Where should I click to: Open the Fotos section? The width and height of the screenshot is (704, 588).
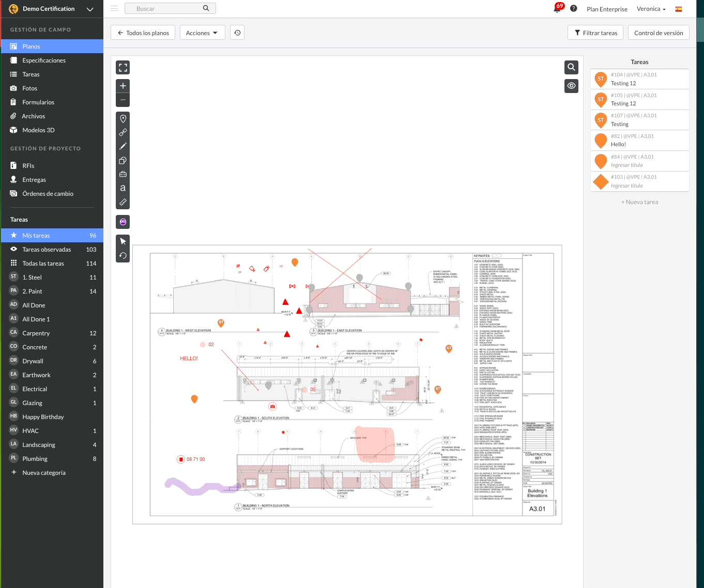point(52,88)
